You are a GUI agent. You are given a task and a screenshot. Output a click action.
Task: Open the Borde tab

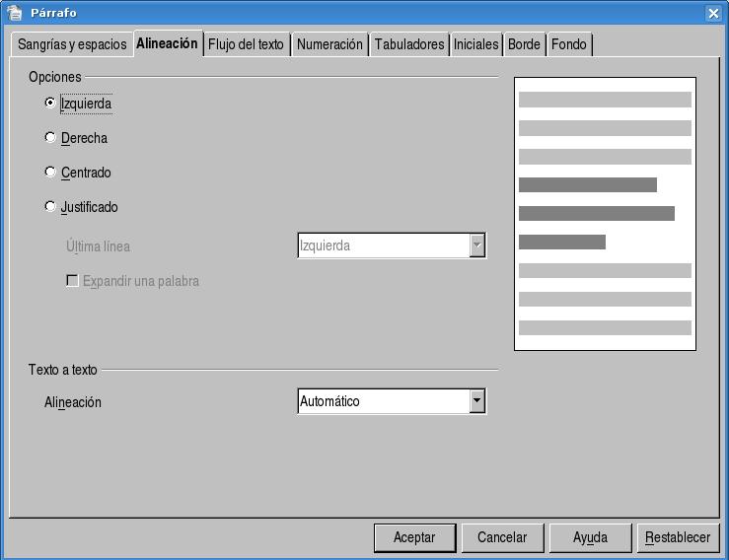point(524,44)
